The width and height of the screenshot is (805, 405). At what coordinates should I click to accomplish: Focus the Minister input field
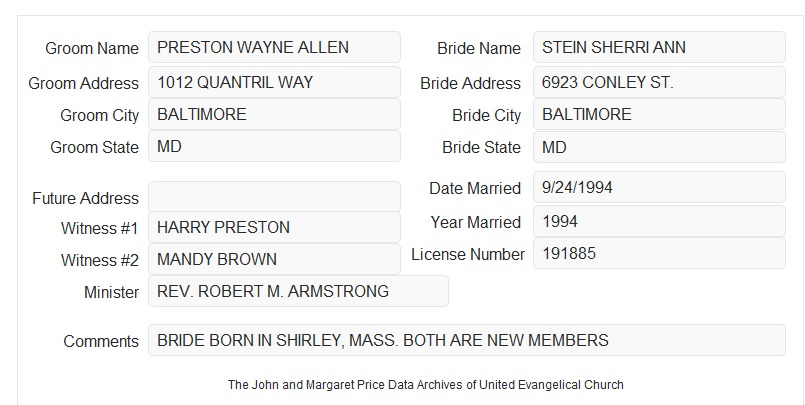pyautogui.click(x=298, y=291)
